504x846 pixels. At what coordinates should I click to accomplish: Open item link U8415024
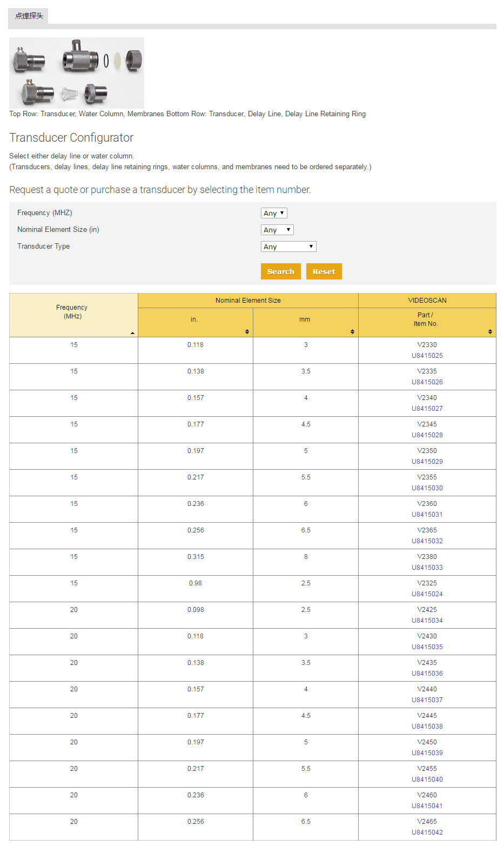[427, 594]
